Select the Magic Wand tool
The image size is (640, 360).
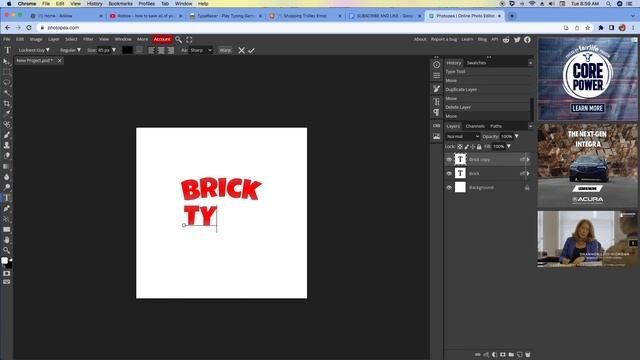click(7, 93)
